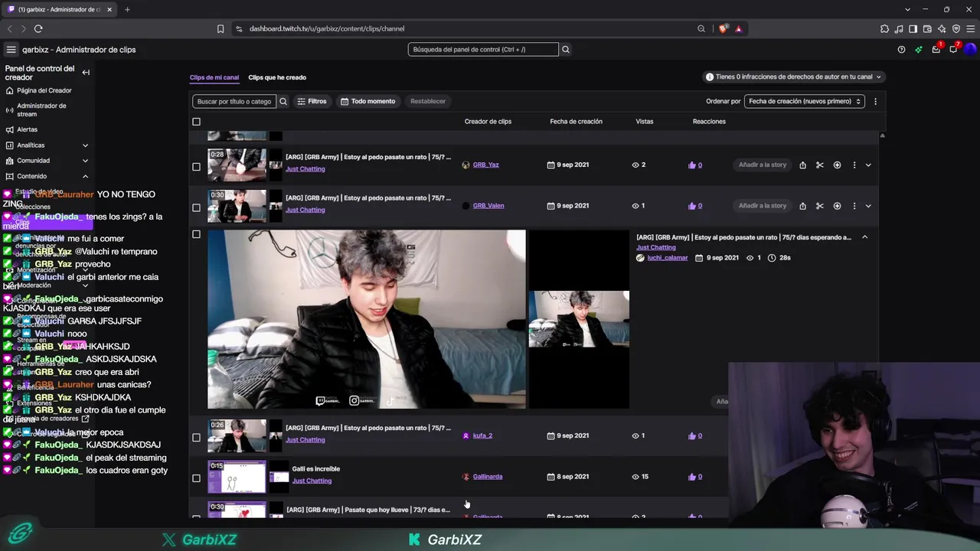Screen dimensions: 980x551
Task: Focus the dashboard search field
Action: [483, 50]
